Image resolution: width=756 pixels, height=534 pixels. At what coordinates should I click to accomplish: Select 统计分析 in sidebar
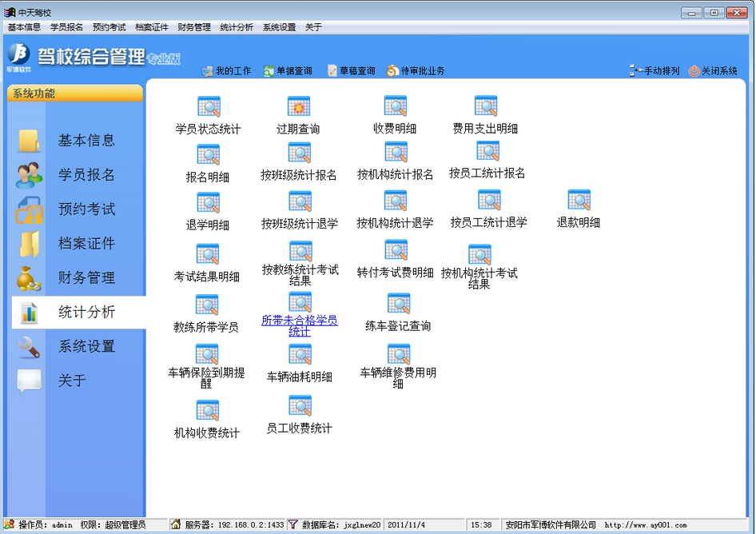tap(78, 312)
